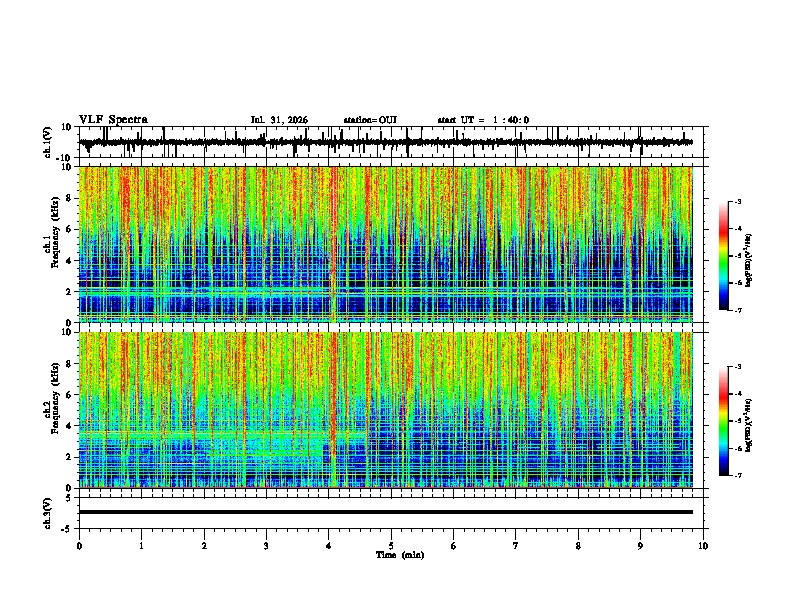
Task: Click the "5" tick on the ch.3(V) axis
Action: tap(69, 498)
